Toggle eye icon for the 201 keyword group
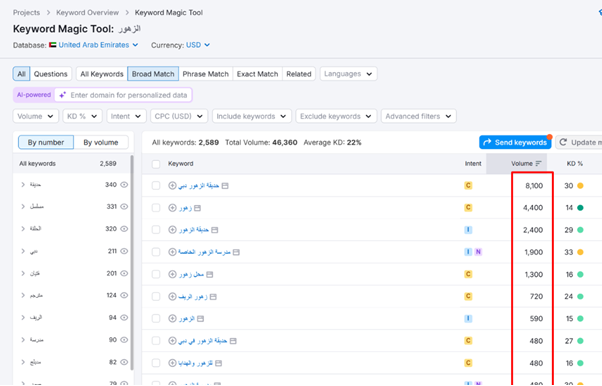The width and height of the screenshot is (602, 386). pyautogui.click(x=124, y=273)
